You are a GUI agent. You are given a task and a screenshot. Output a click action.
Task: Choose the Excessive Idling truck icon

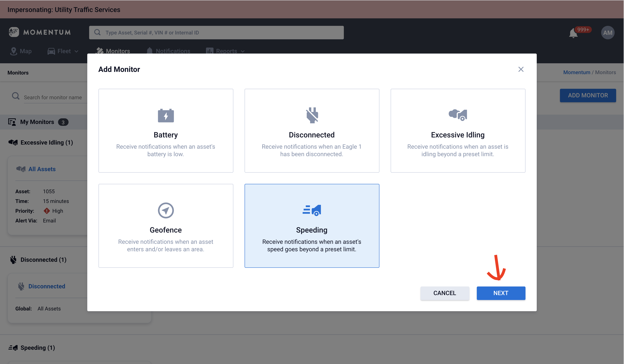tap(458, 115)
